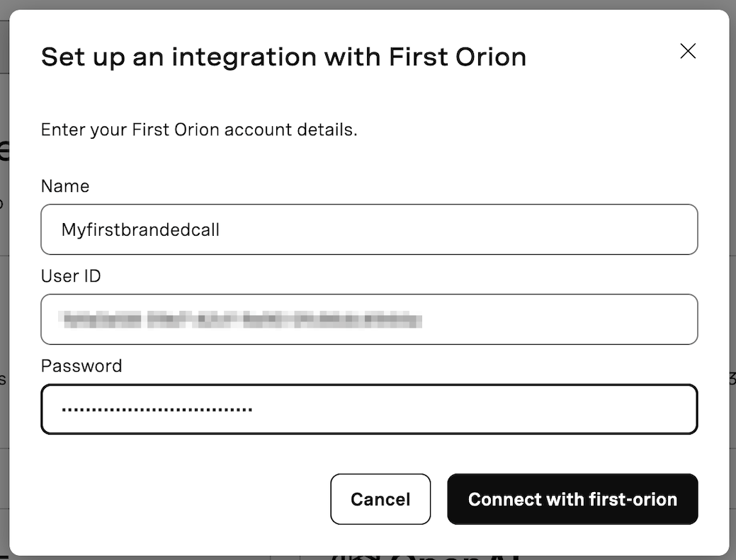736x560 pixels.
Task: Select the Name input containing Myfirstbrandedcall
Action: [369, 229]
